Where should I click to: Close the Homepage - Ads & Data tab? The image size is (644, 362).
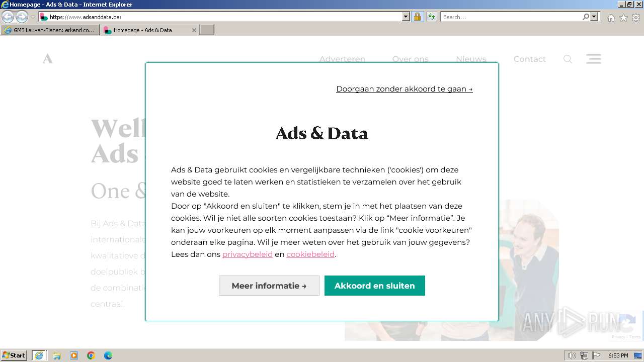194,30
